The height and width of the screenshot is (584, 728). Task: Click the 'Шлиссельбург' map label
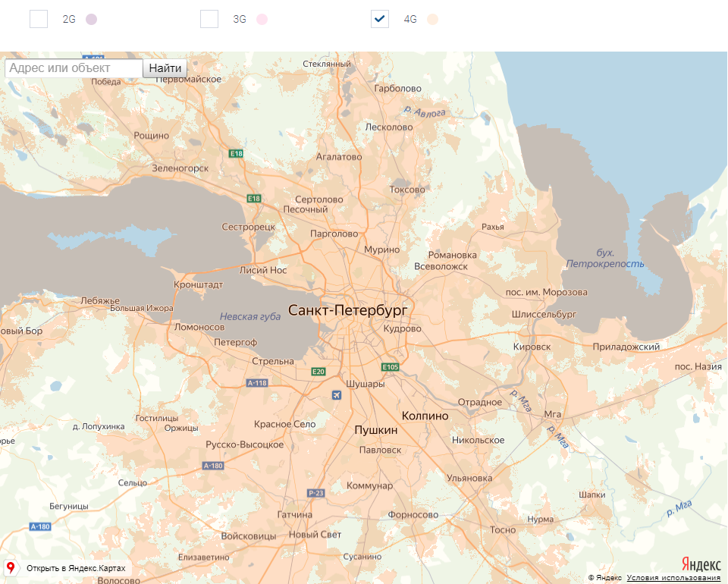tap(544, 314)
